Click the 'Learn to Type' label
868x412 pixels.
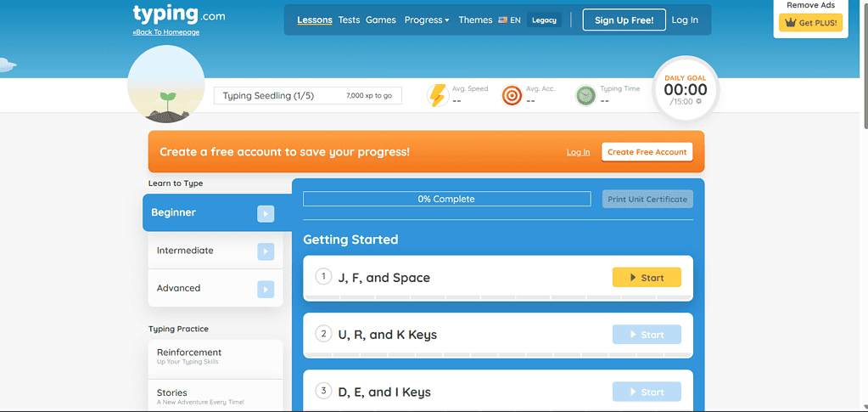click(x=176, y=183)
